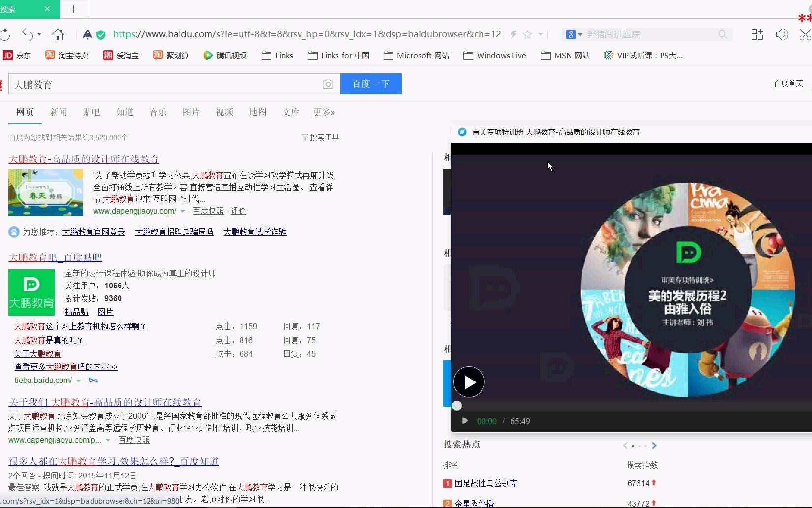Click the video progress slider handle

tap(457, 406)
